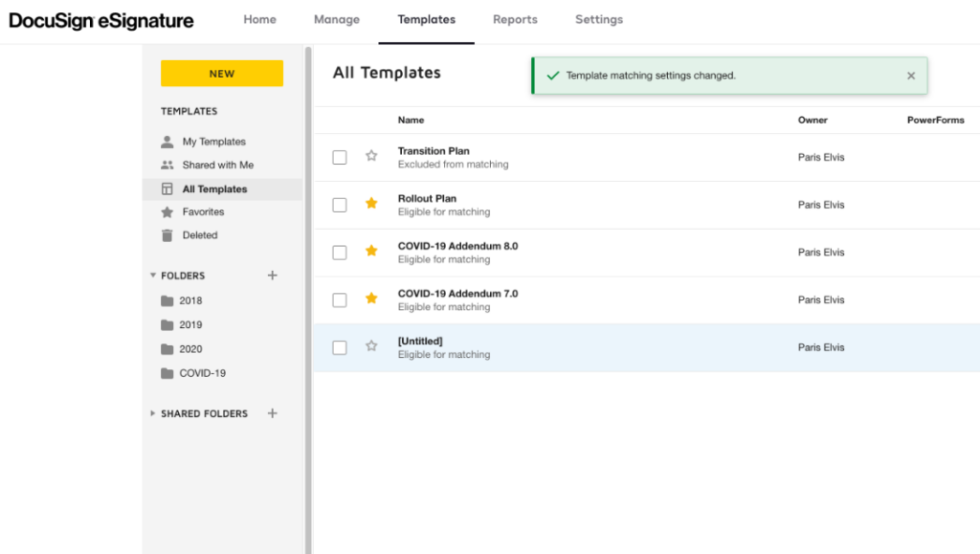This screenshot has height=554, width=980.
Task: Open My Templates in sidebar
Action: 213,142
